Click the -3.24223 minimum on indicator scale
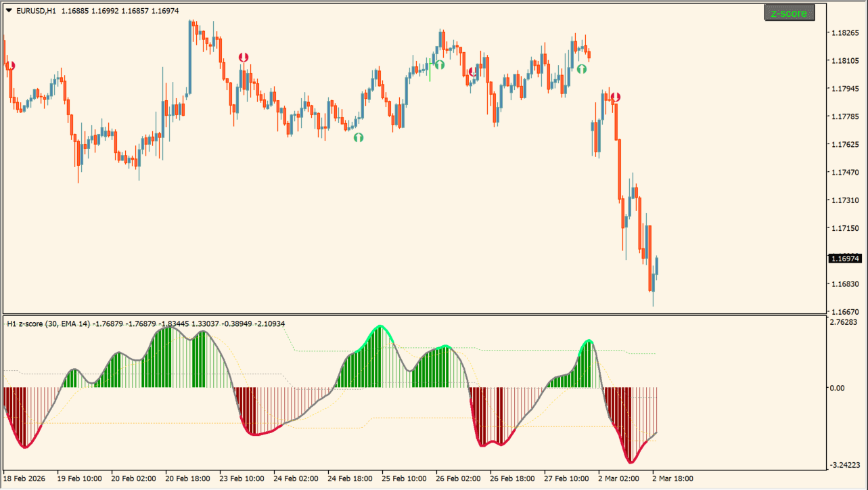 (844, 466)
